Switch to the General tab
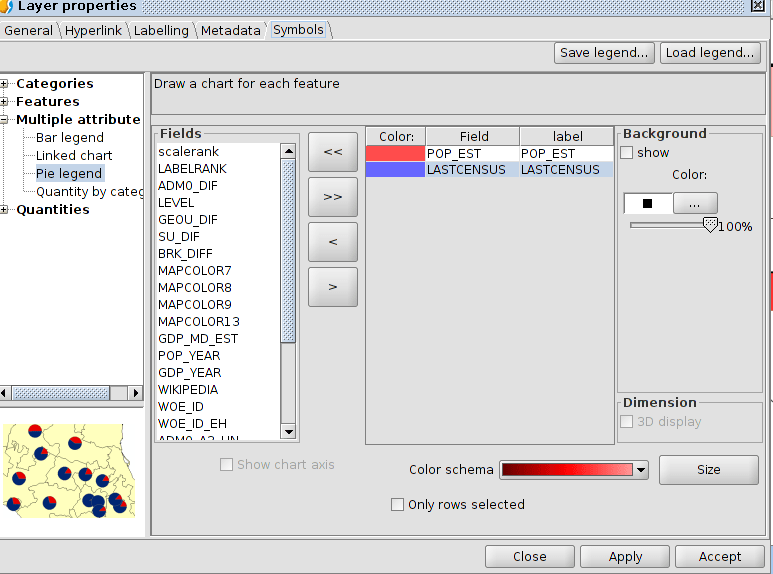Viewport: 773px width, 574px height. (x=29, y=31)
